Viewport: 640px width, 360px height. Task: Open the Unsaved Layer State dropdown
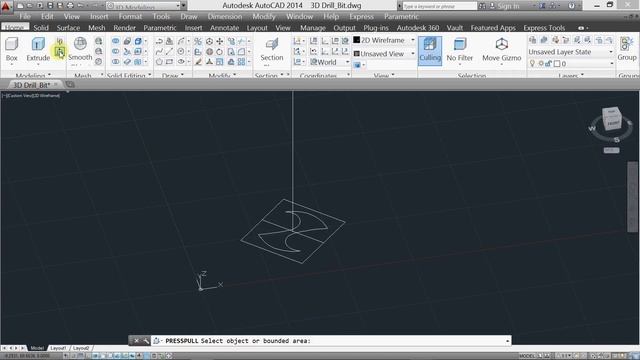point(571,52)
